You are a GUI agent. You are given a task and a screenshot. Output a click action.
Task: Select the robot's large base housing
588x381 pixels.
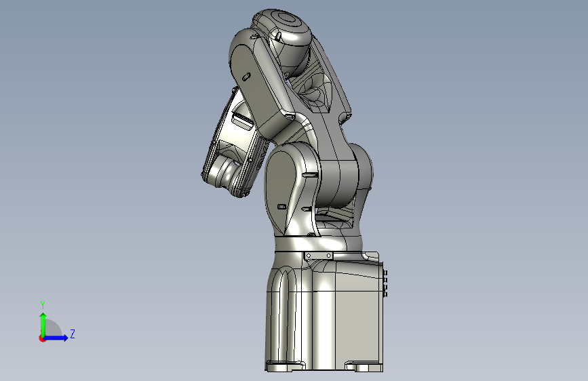[324, 313]
